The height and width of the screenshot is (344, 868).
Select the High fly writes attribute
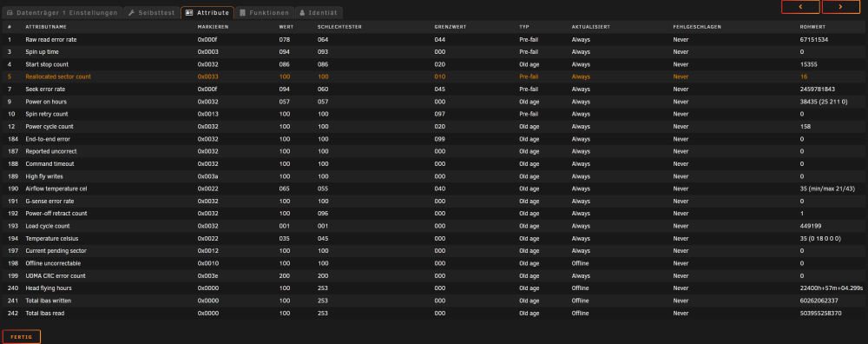tap(43, 176)
